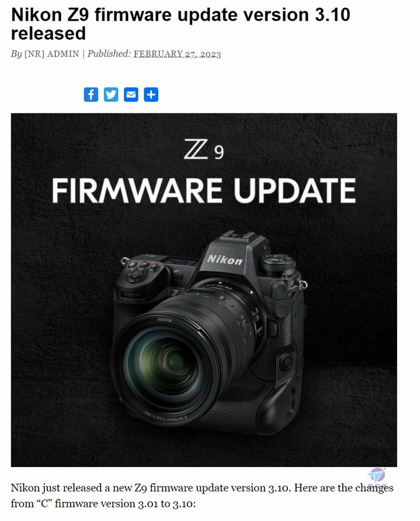Click the Z9 logo in the banner
This screenshot has height=521, width=420.
pos(204,150)
